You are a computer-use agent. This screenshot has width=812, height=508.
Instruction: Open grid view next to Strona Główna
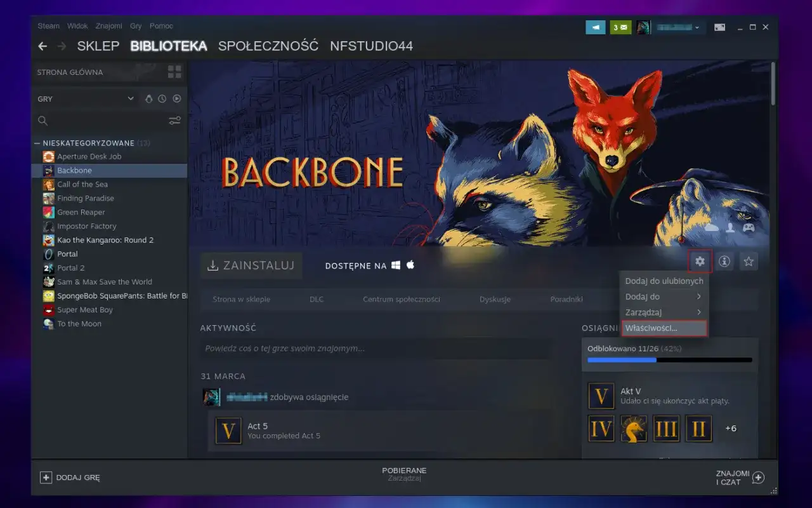tap(174, 72)
